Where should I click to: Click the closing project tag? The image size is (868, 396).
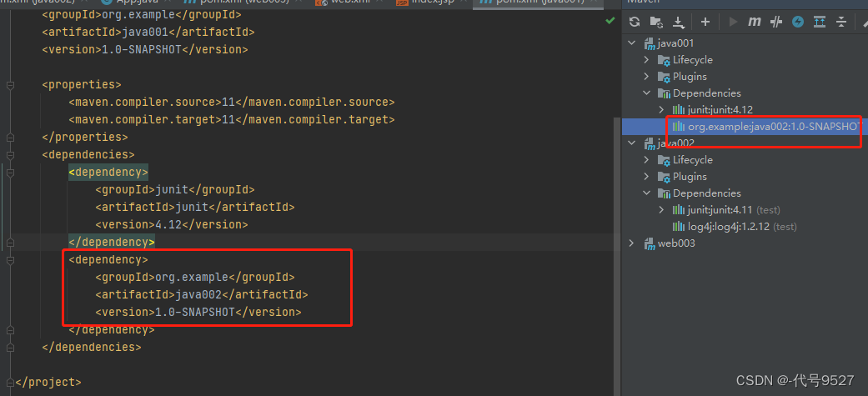[48, 382]
